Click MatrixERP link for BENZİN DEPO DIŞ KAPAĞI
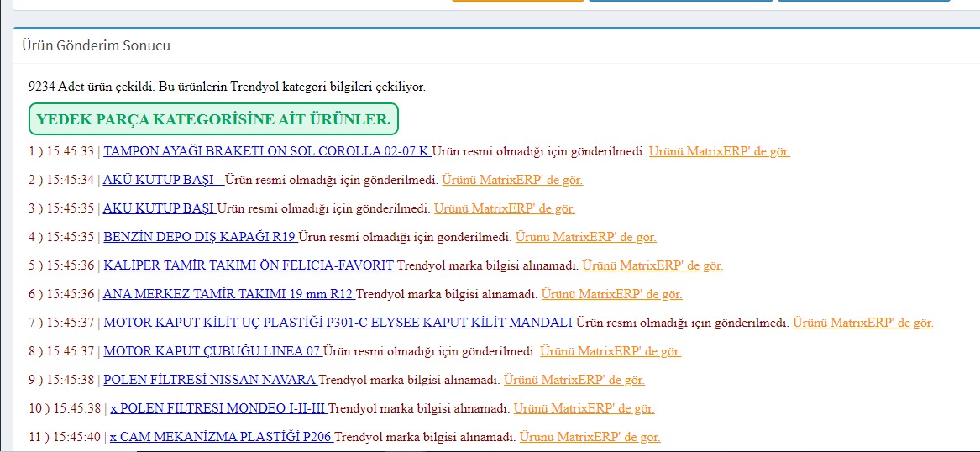The image size is (980, 452). pyautogui.click(x=585, y=237)
